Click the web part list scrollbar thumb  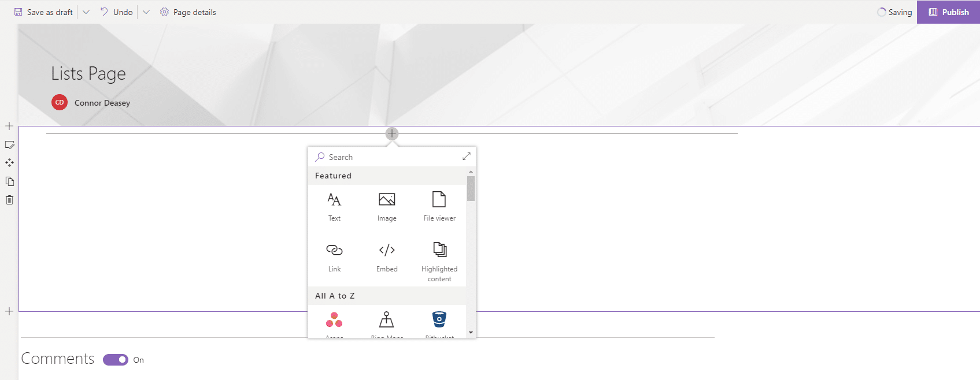point(471,188)
